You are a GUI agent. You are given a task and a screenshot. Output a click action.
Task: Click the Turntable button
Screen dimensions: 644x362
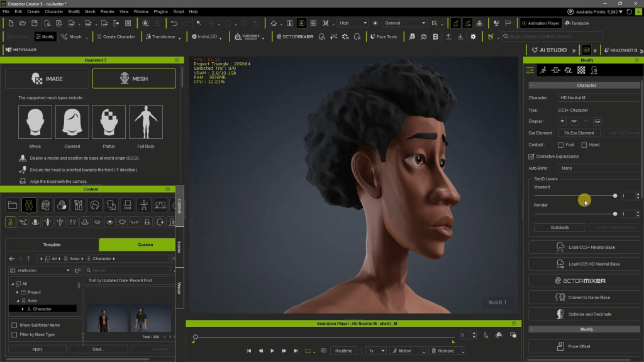(577, 23)
